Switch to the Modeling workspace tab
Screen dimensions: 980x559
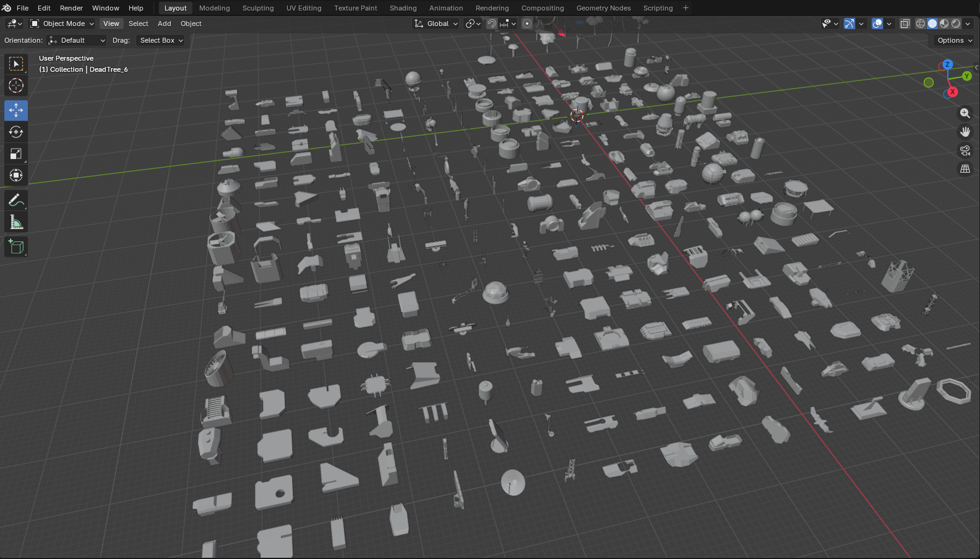[x=214, y=8]
